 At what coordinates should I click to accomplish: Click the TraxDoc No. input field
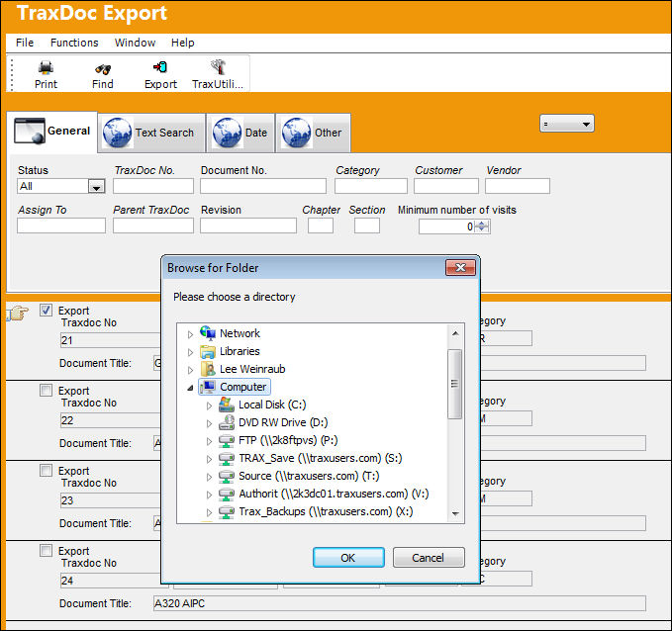(x=153, y=186)
